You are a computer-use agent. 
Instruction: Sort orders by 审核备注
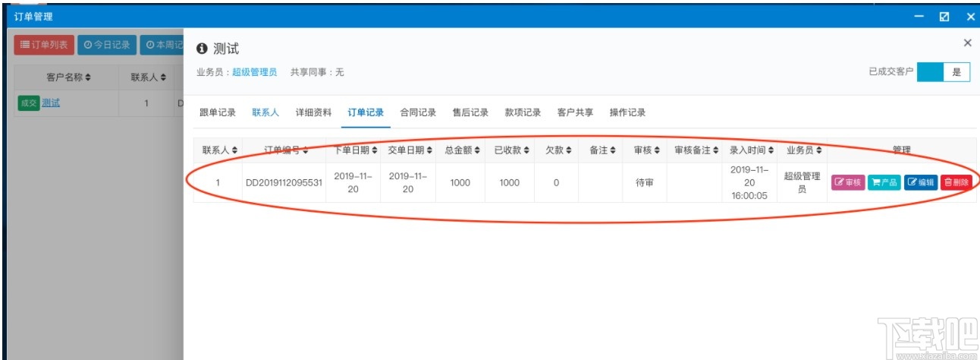point(697,150)
